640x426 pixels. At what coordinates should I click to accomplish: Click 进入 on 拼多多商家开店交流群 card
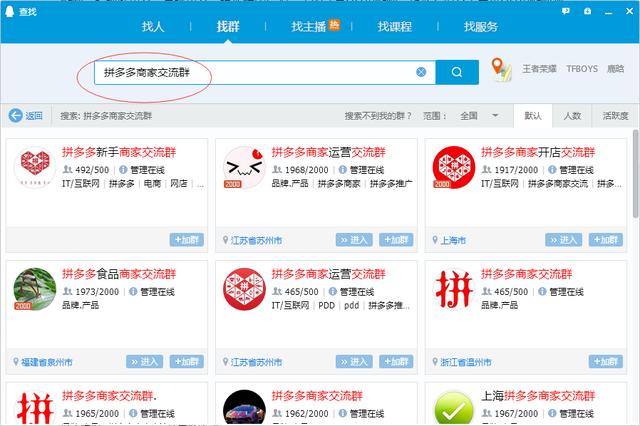(564, 240)
